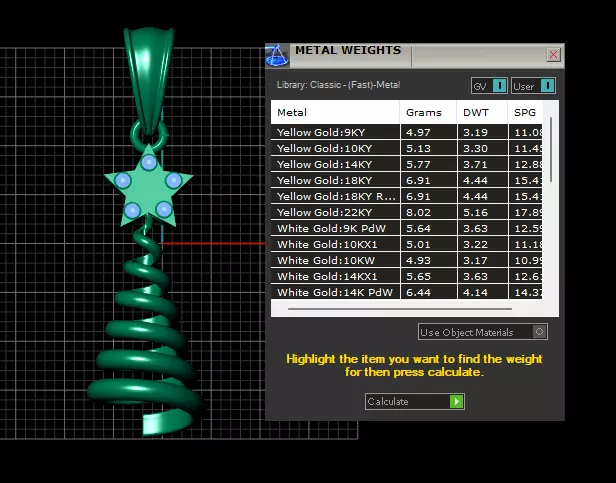Click the 5.16 DWT value
This screenshot has width=616, height=483.
pyautogui.click(x=475, y=213)
